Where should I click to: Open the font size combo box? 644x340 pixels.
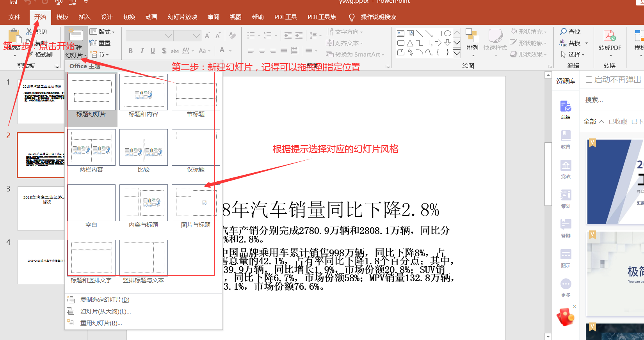(187, 36)
